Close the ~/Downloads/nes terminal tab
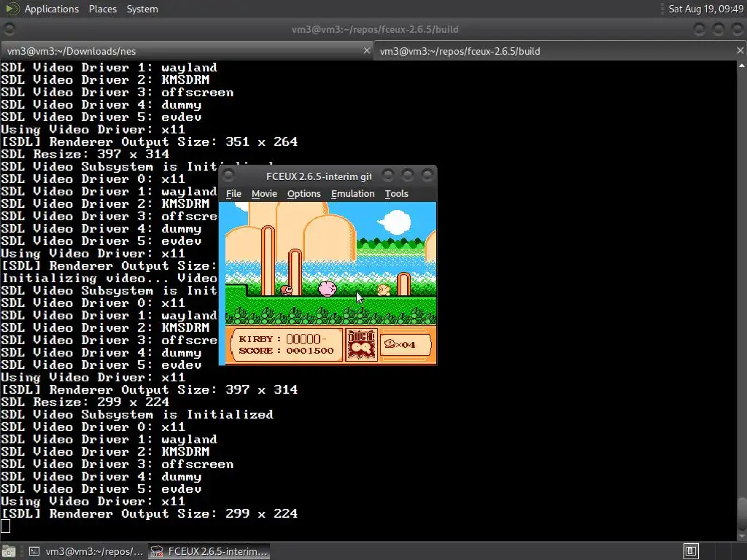The width and height of the screenshot is (747, 560). point(366,50)
